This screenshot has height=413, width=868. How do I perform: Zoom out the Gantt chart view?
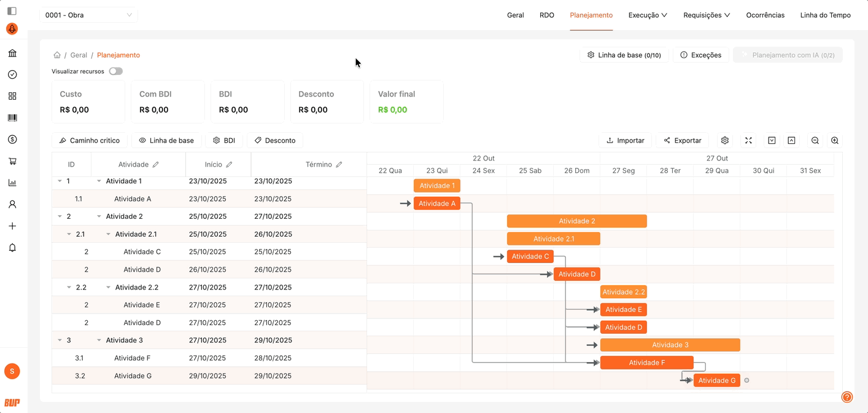click(815, 141)
